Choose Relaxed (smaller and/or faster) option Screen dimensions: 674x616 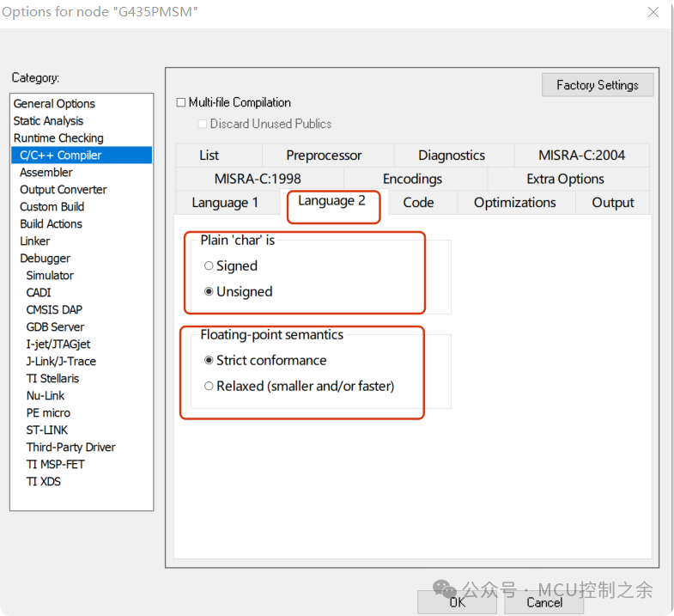(209, 387)
